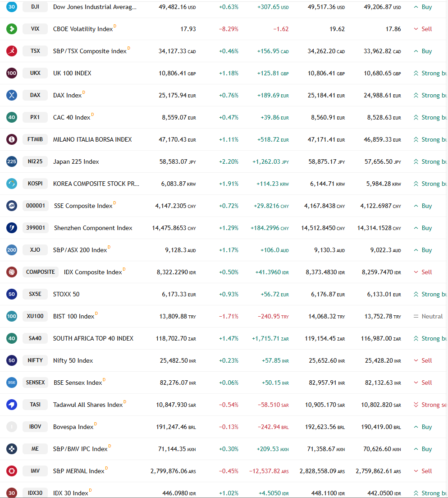Screen dimensions: 448x498
Task: Click the IDX30 logo icon
Action: pyautogui.click(x=12, y=493)
